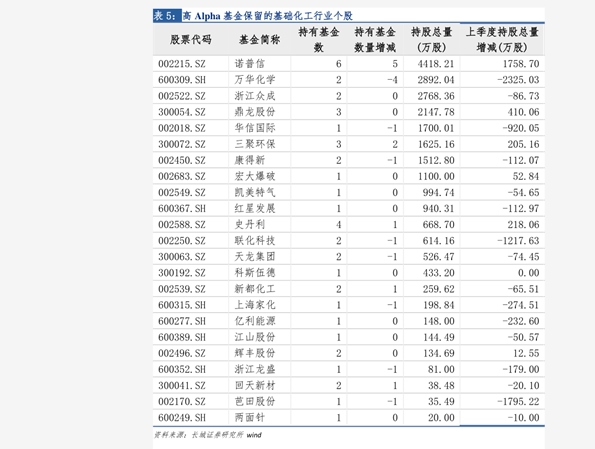Screen dimensions: 595x449
Task: Click the 上季度持股总量增减 column header
Action: [502, 39]
